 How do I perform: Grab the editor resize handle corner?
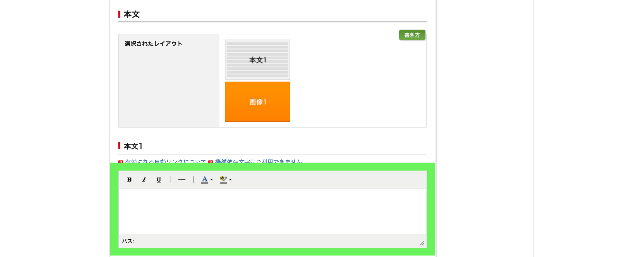[x=422, y=243]
